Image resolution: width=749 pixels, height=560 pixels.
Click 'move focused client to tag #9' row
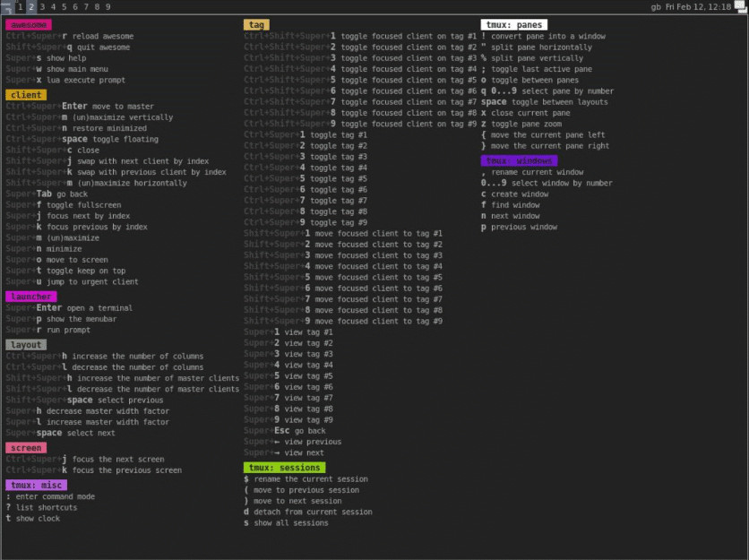point(343,322)
